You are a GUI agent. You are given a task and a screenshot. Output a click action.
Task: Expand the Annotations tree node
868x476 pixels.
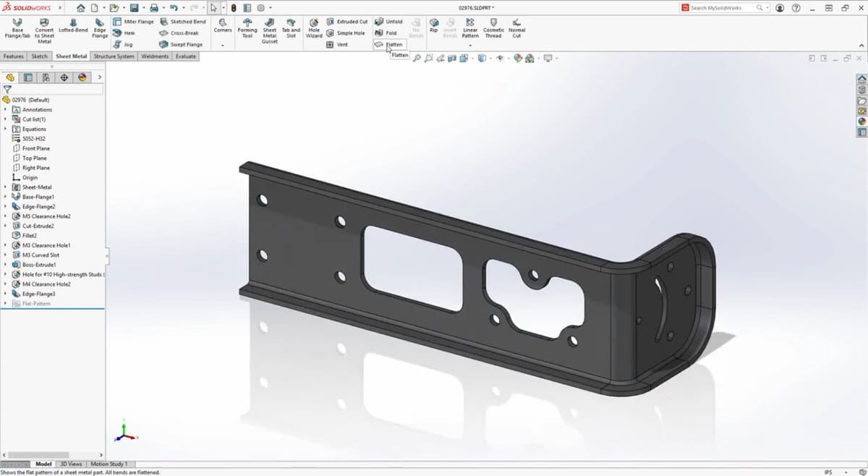point(6,110)
